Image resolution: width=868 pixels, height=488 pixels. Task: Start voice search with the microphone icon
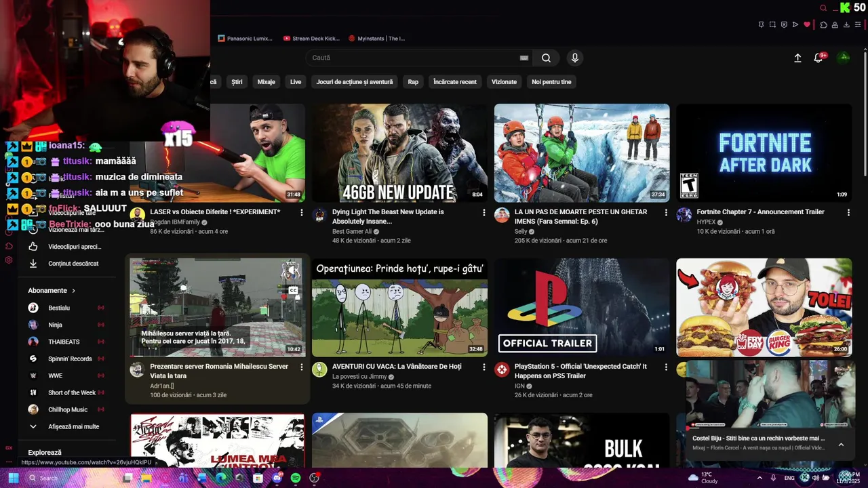pyautogui.click(x=575, y=58)
